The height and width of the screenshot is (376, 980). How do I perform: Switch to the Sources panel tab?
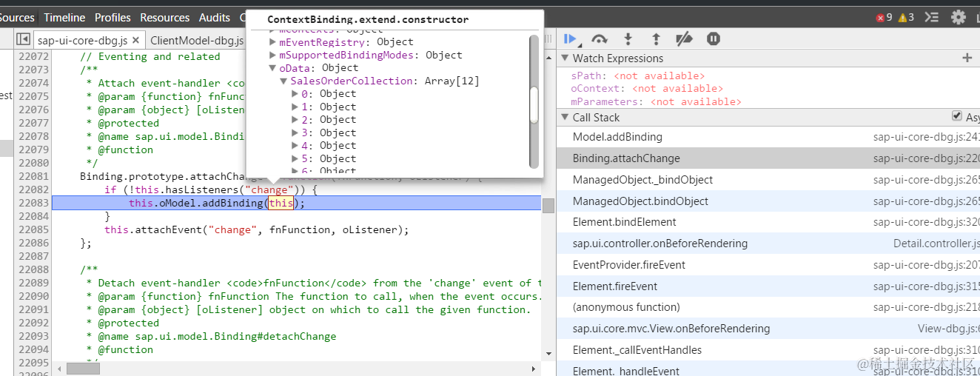click(x=17, y=17)
